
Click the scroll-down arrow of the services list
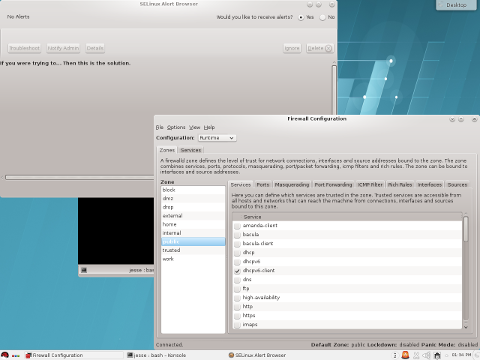(466, 327)
